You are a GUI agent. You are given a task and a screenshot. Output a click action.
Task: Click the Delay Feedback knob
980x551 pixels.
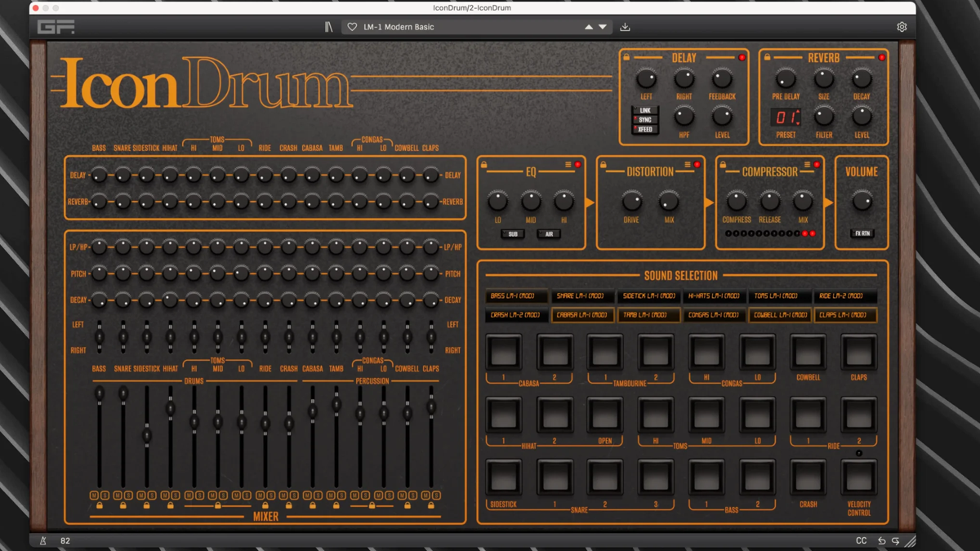(722, 78)
